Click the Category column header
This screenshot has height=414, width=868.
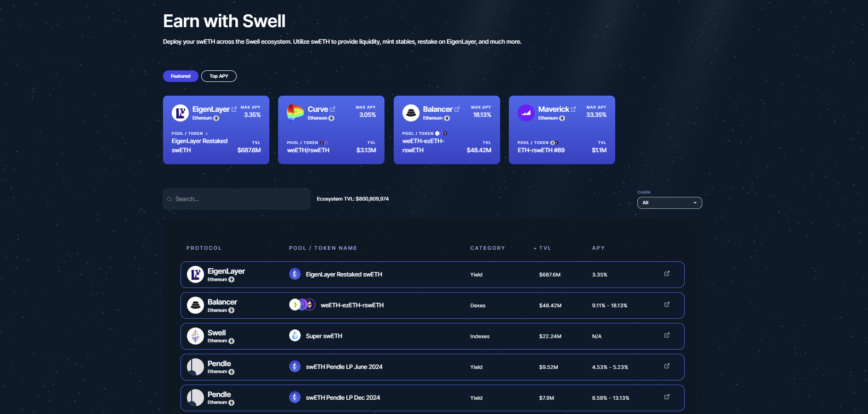pos(487,248)
